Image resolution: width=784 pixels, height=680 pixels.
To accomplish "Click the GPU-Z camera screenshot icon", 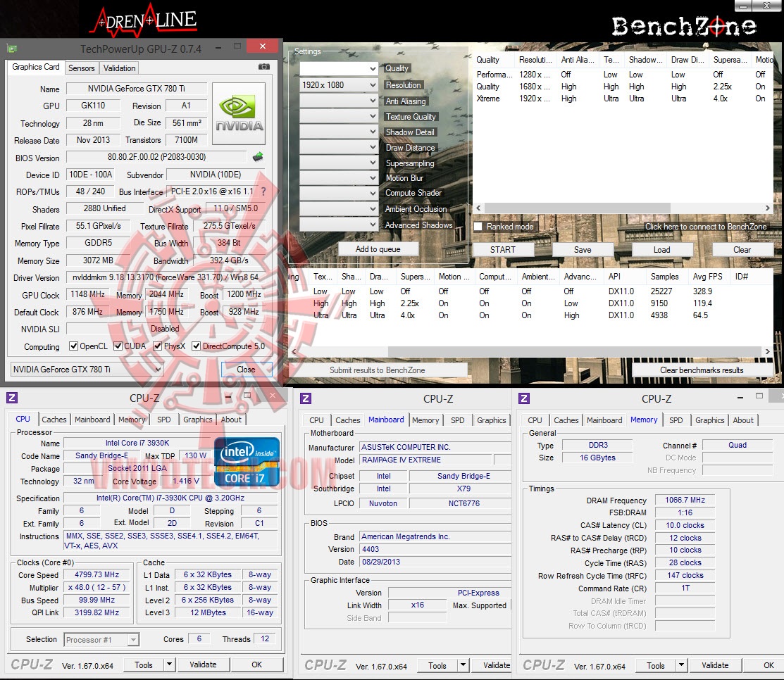I will 263,66.
